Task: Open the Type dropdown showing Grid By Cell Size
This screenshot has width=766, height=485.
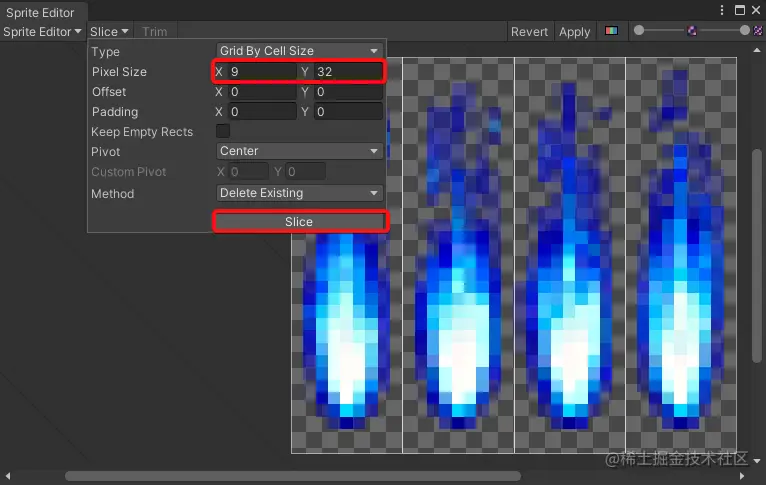Action: click(298, 51)
